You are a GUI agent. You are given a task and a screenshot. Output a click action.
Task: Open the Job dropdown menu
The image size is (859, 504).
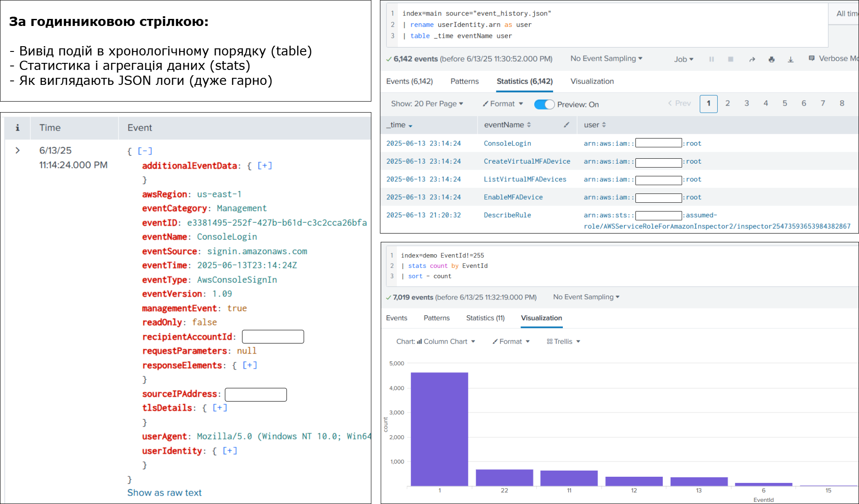click(683, 59)
